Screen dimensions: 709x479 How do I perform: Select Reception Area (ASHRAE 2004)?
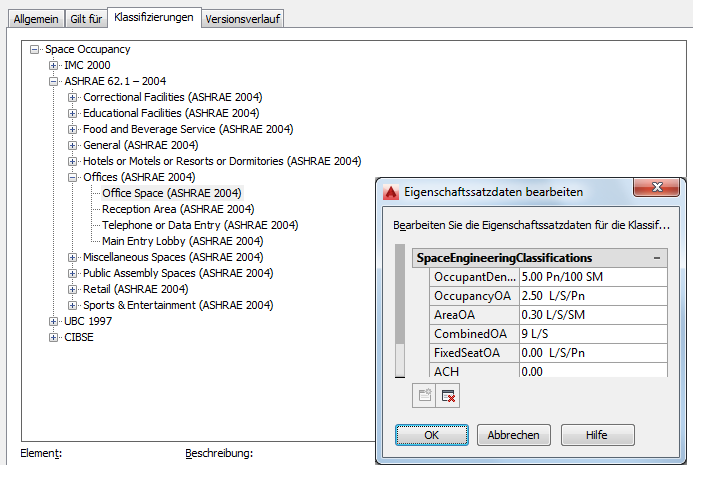click(x=178, y=209)
